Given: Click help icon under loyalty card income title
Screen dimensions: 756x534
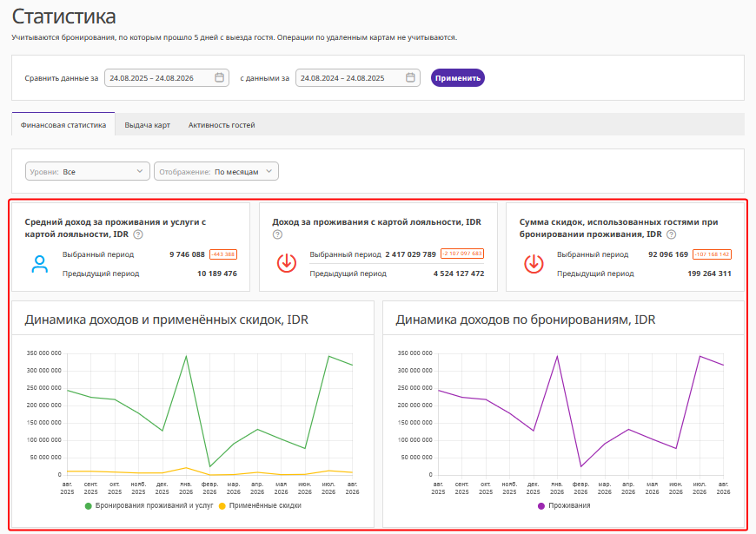Looking at the screenshot, I should [x=277, y=234].
